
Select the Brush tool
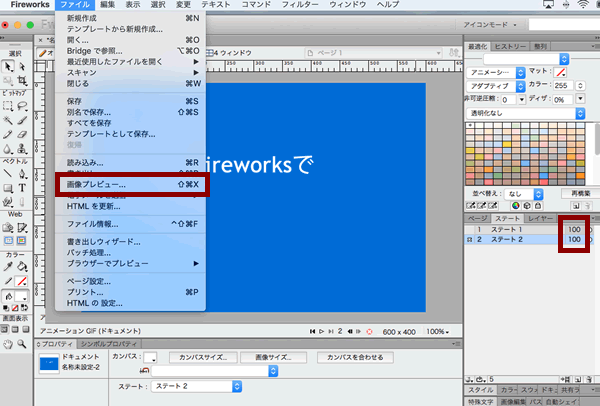[x=22, y=120]
